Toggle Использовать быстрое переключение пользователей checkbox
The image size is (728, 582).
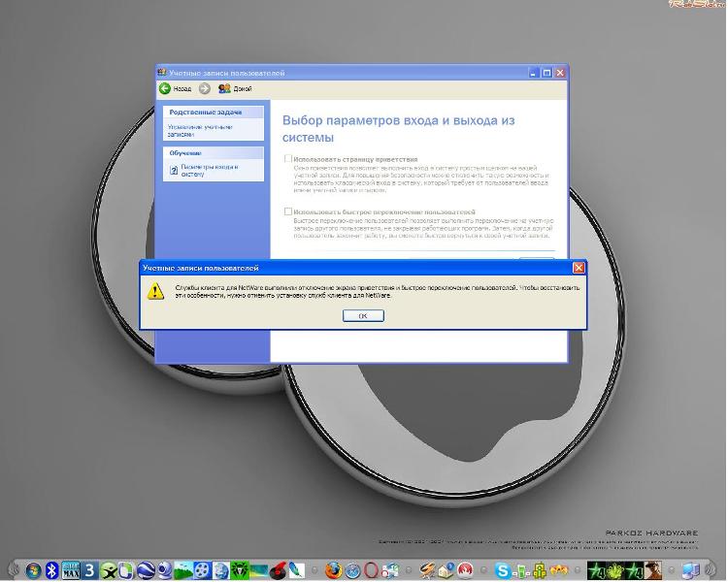click(x=288, y=211)
